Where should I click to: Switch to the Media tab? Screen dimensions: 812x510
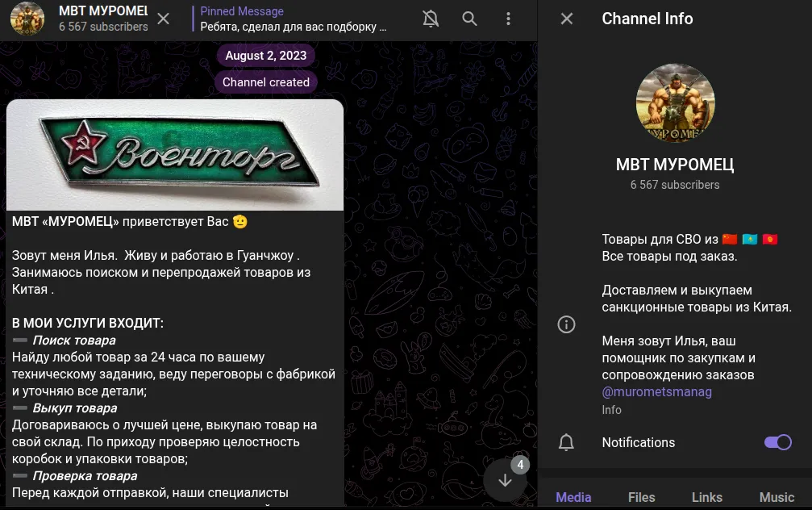coord(573,497)
